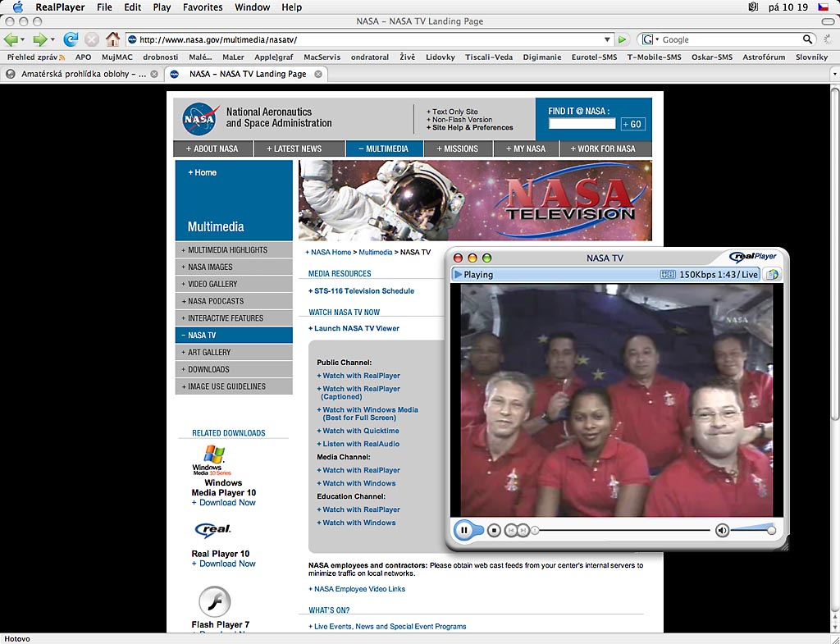Open the URL bar history dropdown
840x644 pixels.
pyautogui.click(x=607, y=39)
